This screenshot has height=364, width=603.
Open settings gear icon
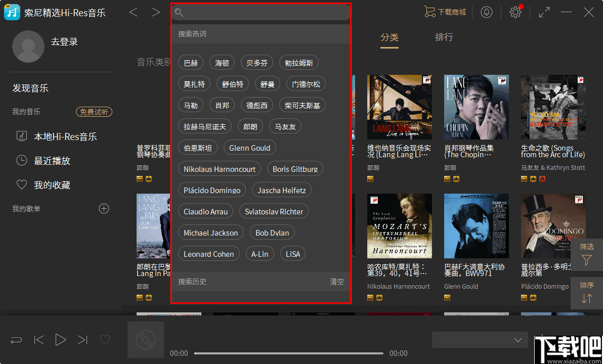click(515, 12)
